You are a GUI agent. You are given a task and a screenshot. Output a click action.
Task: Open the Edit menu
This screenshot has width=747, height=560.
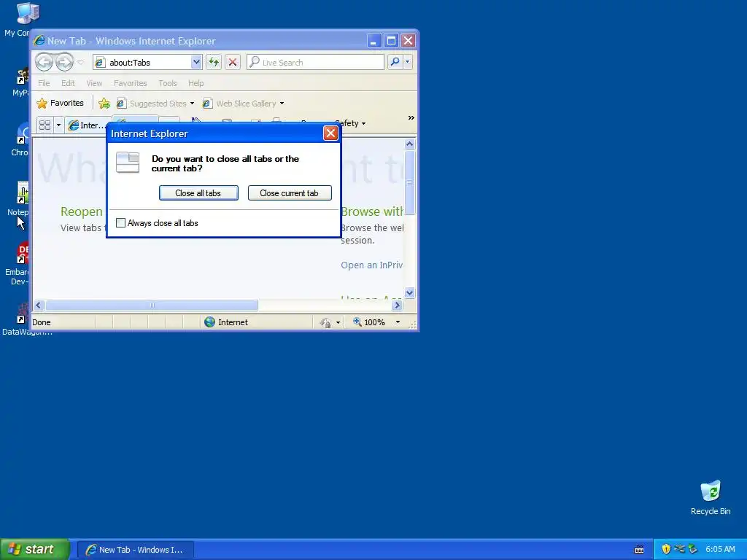coord(68,83)
